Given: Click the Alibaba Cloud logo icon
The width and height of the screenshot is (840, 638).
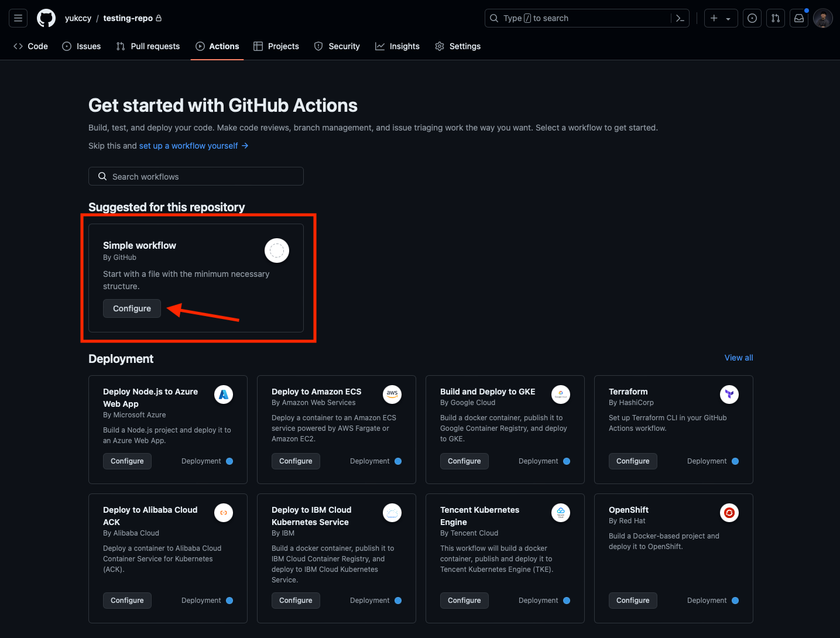Looking at the screenshot, I should click(x=224, y=513).
